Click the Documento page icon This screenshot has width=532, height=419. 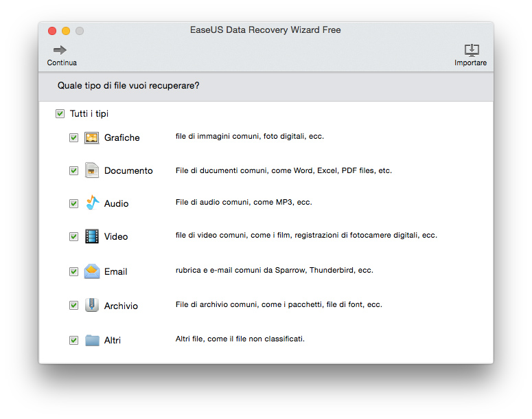[x=91, y=170]
